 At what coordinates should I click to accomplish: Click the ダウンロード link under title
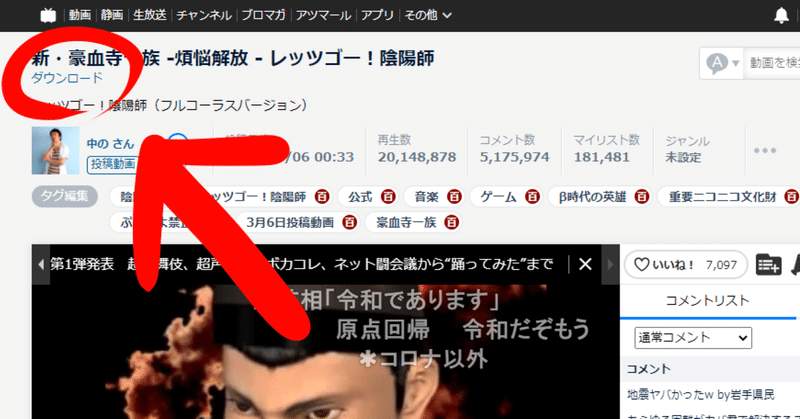pyautogui.click(x=67, y=78)
